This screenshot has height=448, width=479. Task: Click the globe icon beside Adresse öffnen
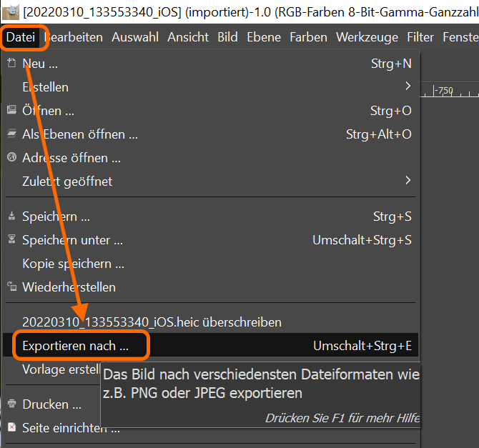pos(11,158)
